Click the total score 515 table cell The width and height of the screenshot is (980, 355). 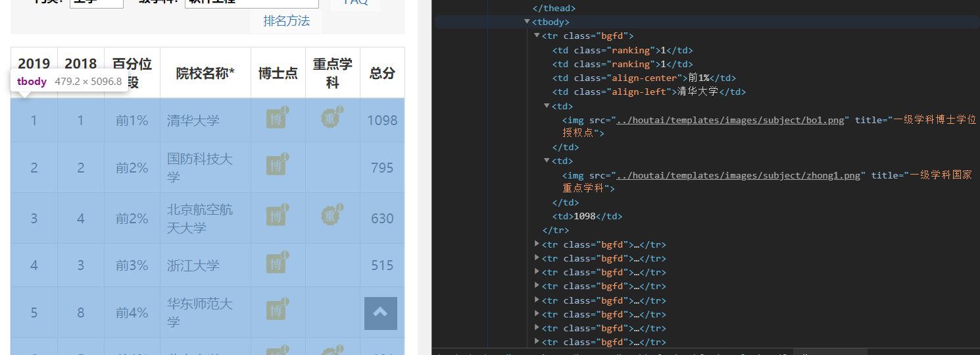(x=382, y=265)
